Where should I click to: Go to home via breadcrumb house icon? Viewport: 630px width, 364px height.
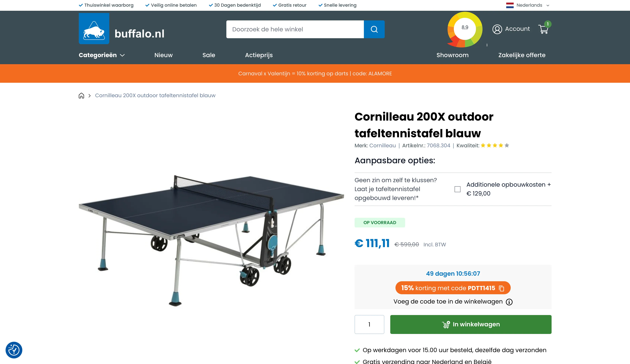pos(81,96)
